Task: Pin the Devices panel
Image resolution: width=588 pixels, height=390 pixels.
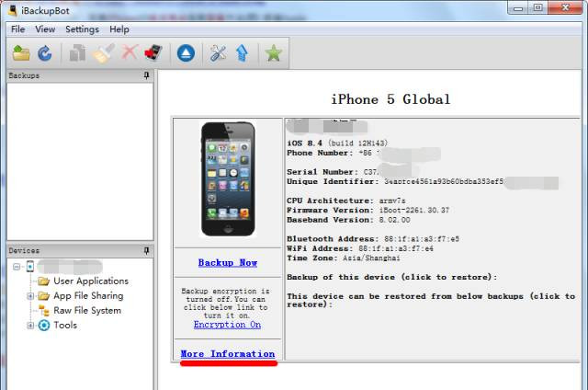Action: pyautogui.click(x=146, y=251)
